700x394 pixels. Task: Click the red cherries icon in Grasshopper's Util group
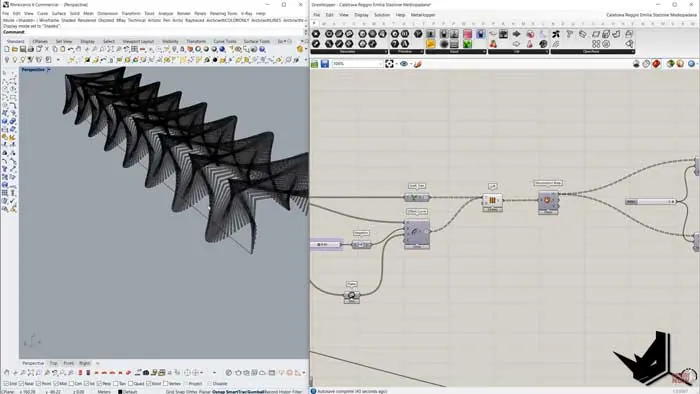(493, 44)
